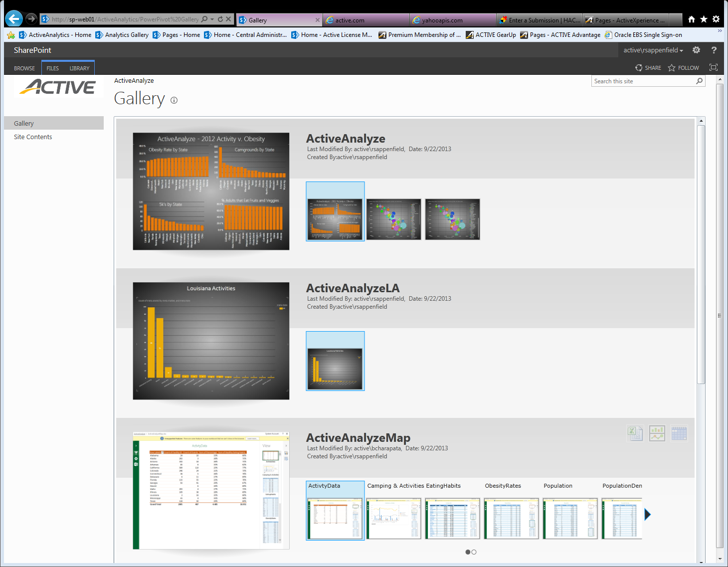
Task: Refresh the page from the address bar
Action: (220, 19)
